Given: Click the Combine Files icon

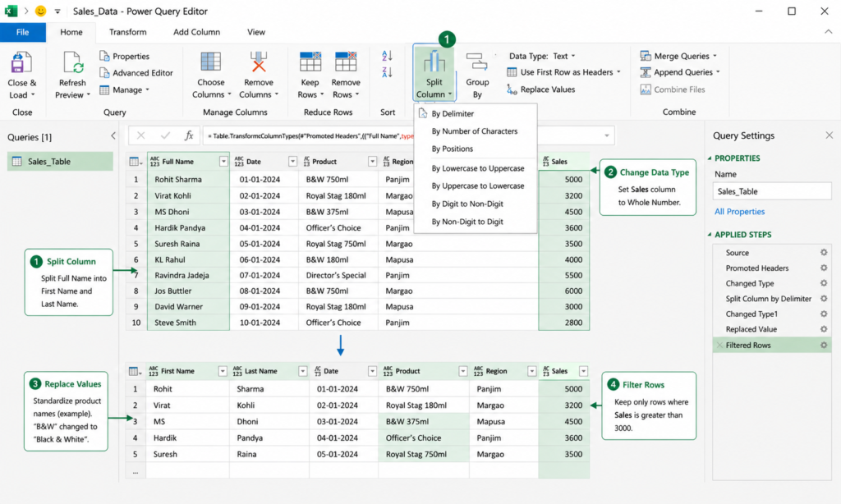Looking at the screenshot, I should tap(646, 89).
